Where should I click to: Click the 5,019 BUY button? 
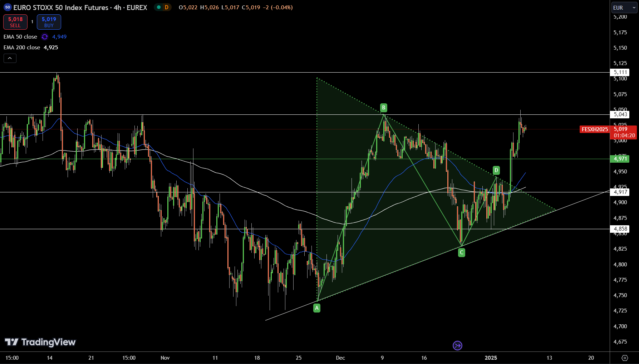click(x=49, y=22)
